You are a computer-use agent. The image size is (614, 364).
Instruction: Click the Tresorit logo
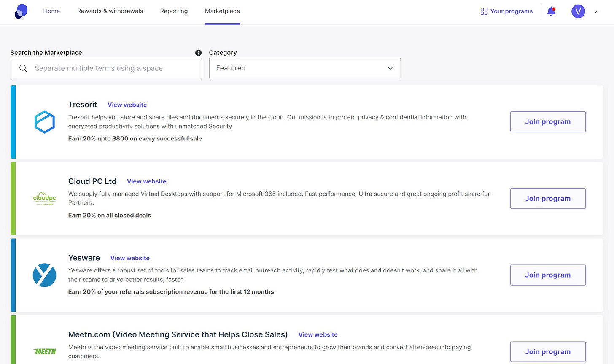point(44,122)
